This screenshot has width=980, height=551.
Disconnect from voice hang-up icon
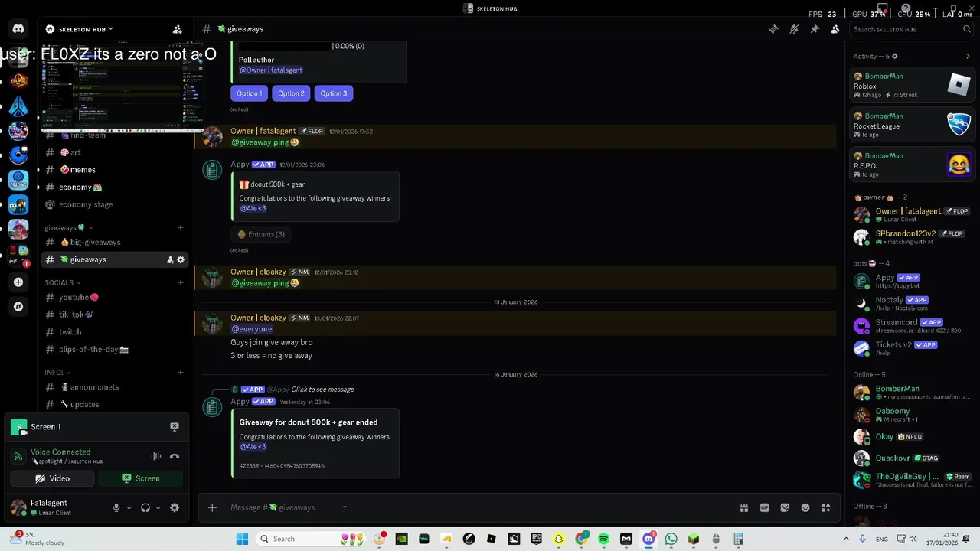tap(175, 456)
